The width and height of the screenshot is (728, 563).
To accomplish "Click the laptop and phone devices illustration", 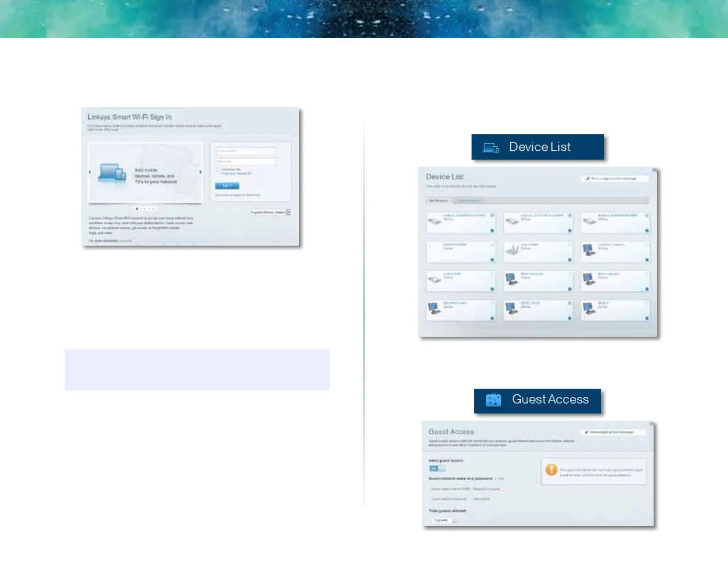I will click(x=112, y=174).
